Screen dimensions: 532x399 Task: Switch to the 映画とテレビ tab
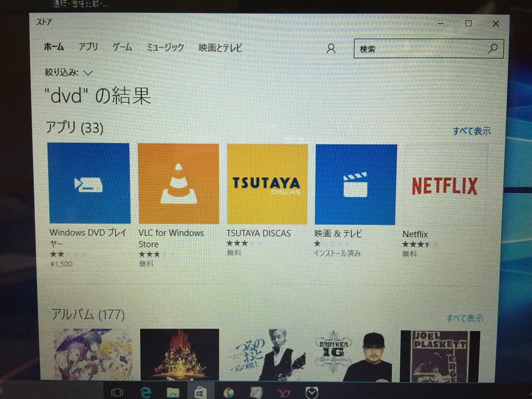220,48
